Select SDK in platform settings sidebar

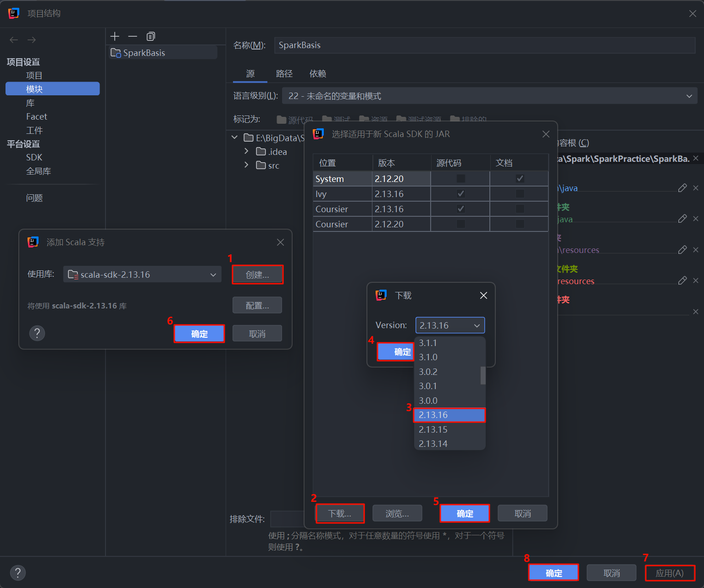point(34,157)
